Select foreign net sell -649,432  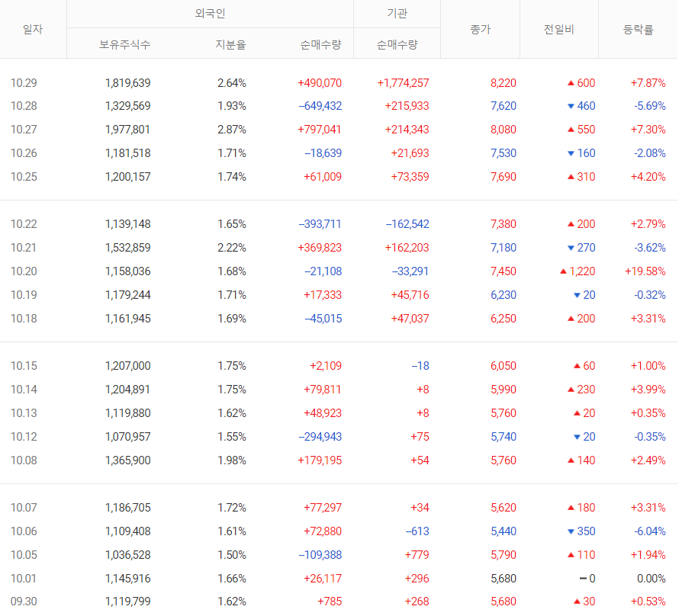click(x=320, y=106)
